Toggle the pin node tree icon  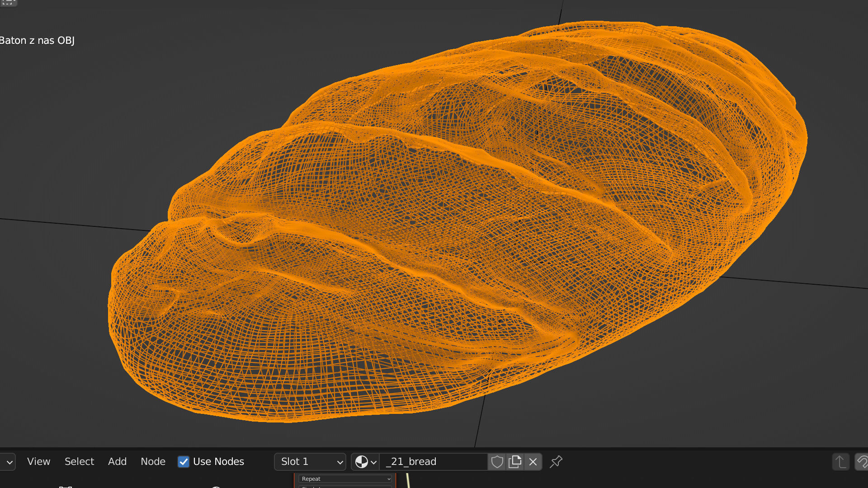click(x=556, y=462)
